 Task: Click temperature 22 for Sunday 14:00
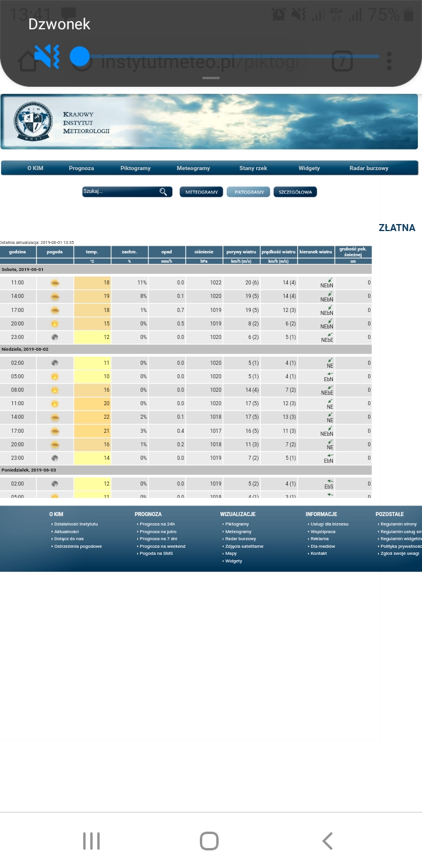pyautogui.click(x=93, y=417)
